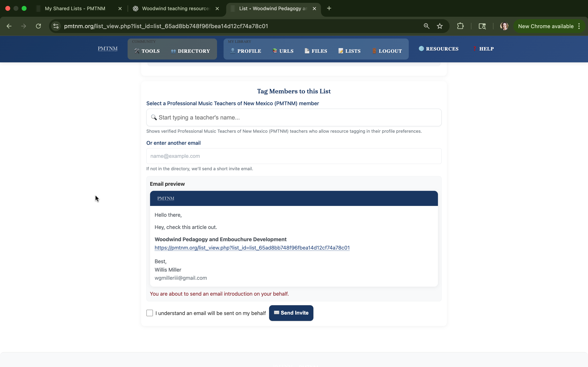This screenshot has height=367, width=588.
Task: Reload the current page
Action: (38, 26)
